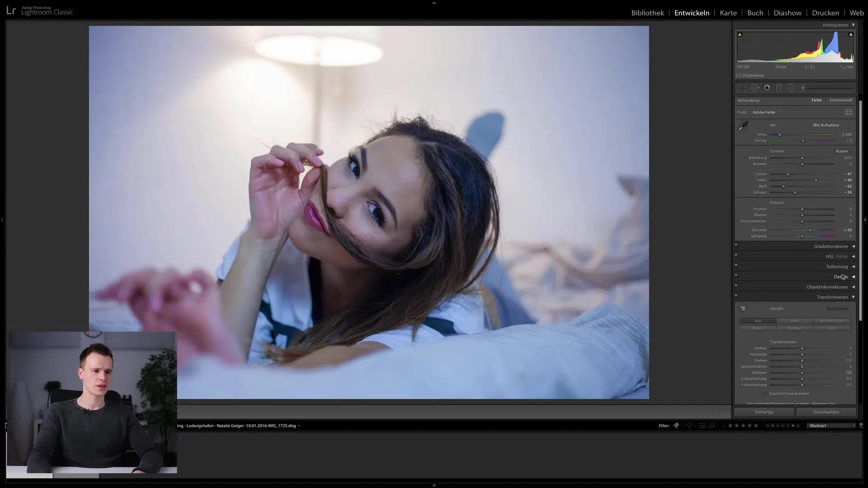This screenshot has height=488, width=868.
Task: Select the red-eye removal tool icon
Action: (x=791, y=88)
